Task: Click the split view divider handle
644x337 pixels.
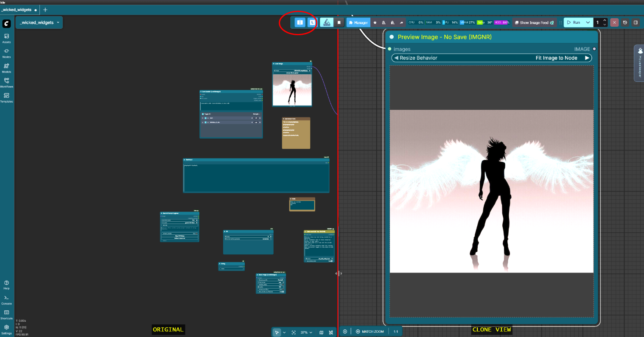Action: point(339,273)
